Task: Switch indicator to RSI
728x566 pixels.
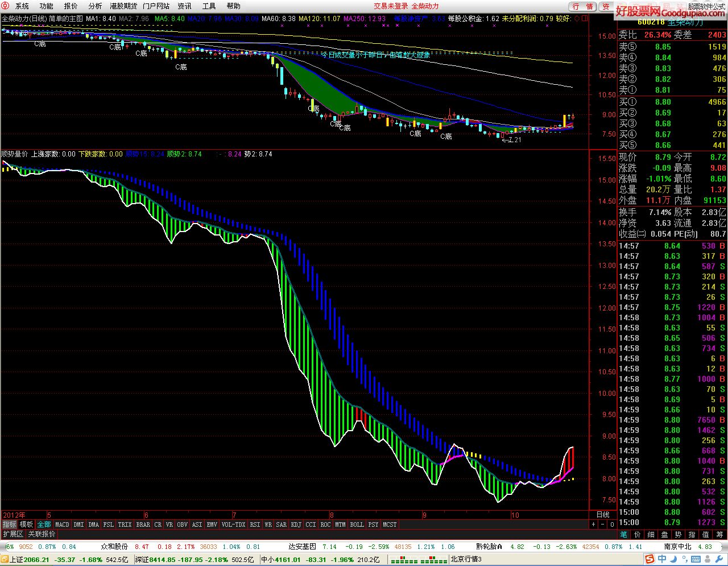Action: (x=255, y=524)
